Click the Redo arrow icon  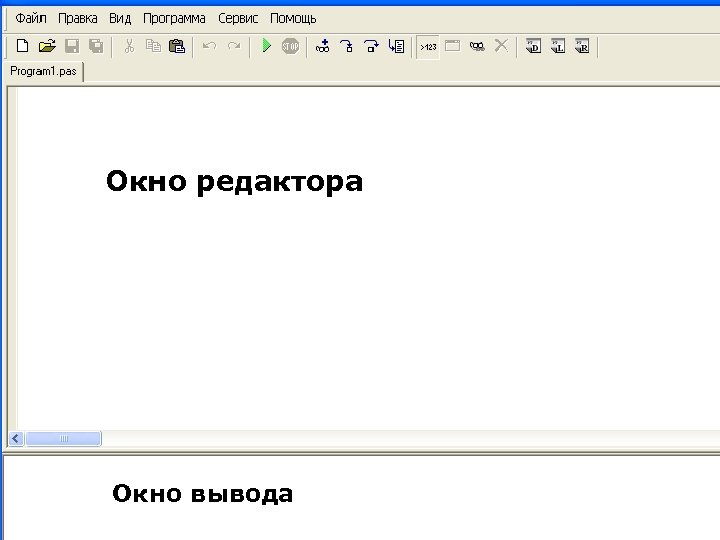coord(234,46)
